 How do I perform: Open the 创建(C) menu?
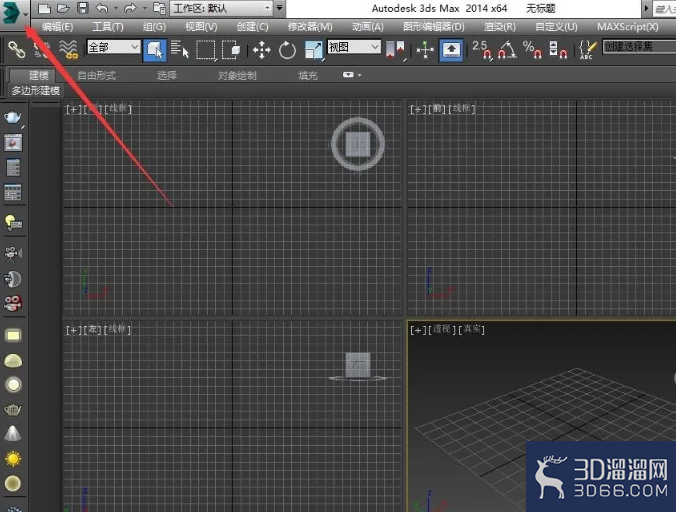pos(252,27)
